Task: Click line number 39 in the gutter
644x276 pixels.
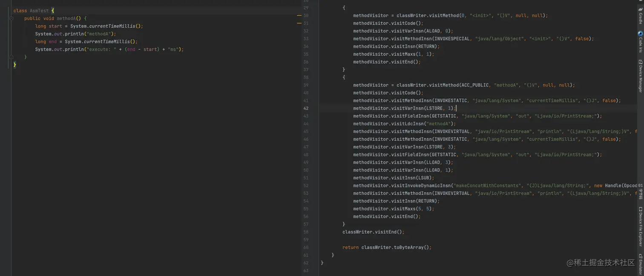Action: [x=305, y=85]
